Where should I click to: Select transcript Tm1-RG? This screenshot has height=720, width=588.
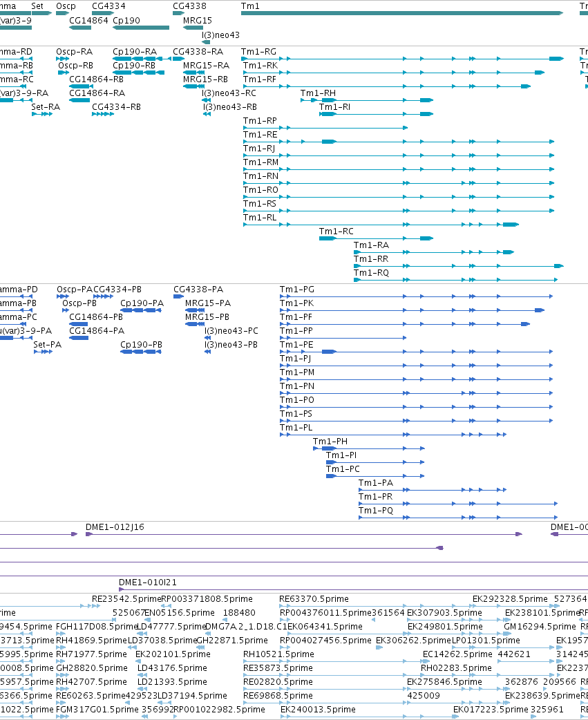259,52
